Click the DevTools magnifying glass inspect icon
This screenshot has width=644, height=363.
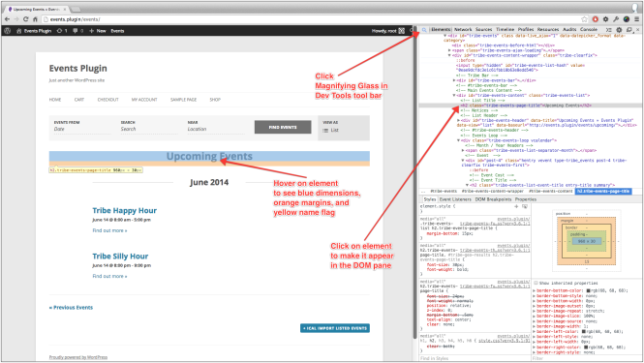coord(424,30)
